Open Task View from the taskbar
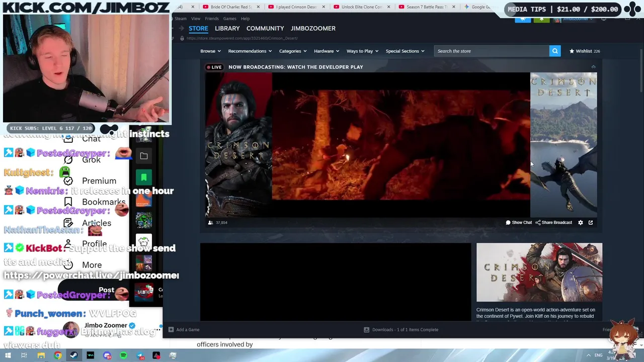This screenshot has height=362, width=644. click(x=24, y=355)
